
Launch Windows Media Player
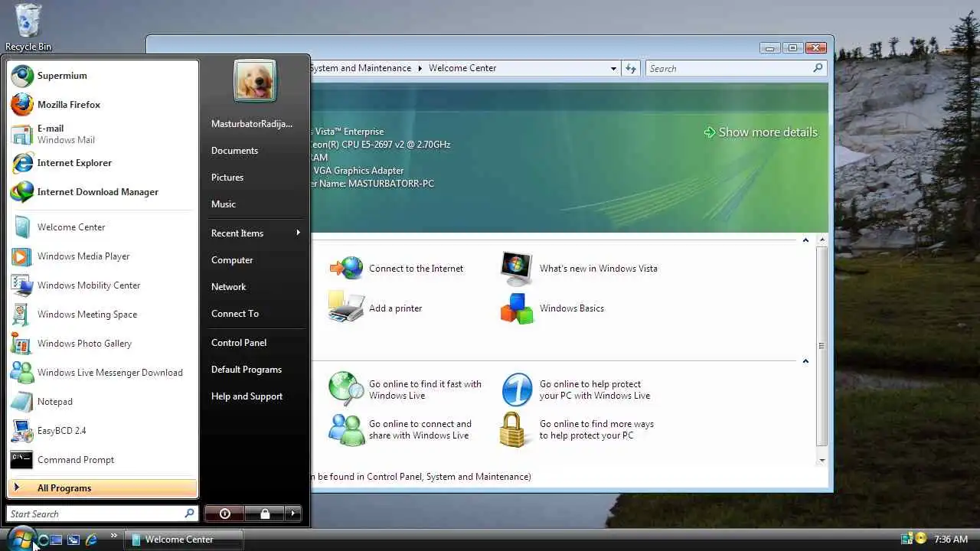pos(102,256)
